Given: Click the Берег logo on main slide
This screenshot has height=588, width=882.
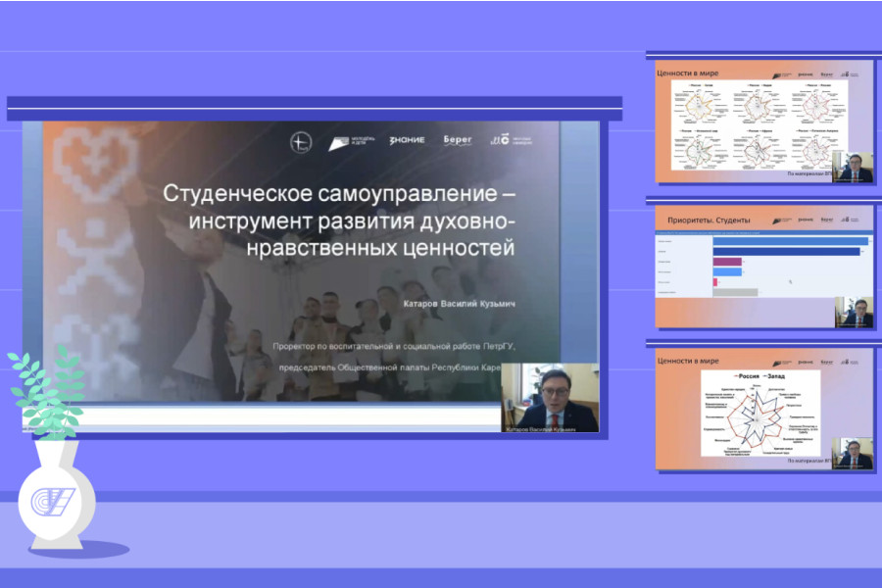Looking at the screenshot, I should click(x=458, y=140).
